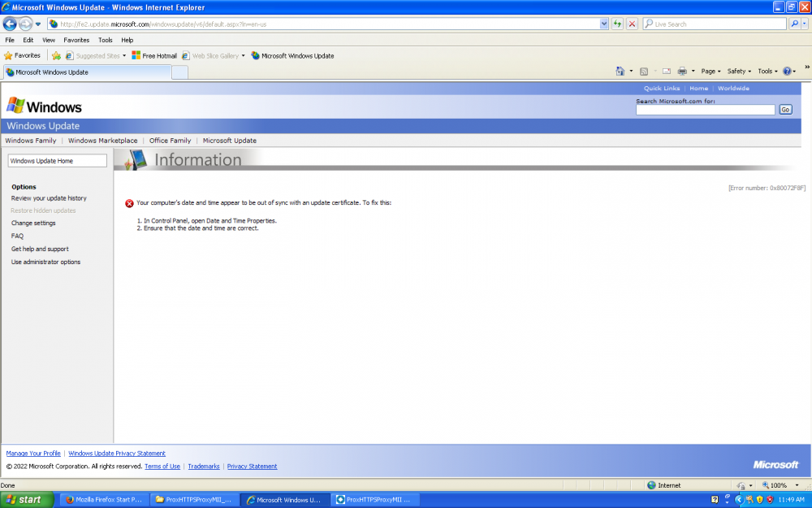Click the Home icon on IE toolbar
The width and height of the screenshot is (812, 508).
coord(620,71)
